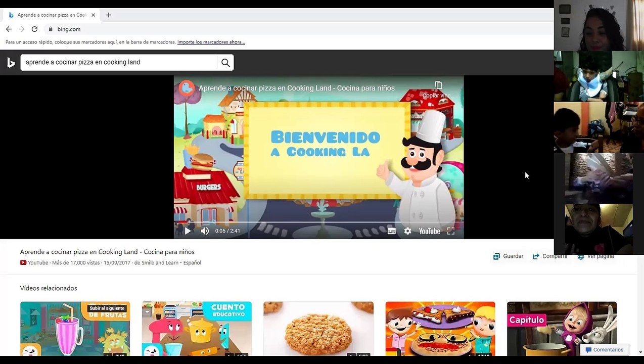The height and width of the screenshot is (364, 644).
Task: Open the oatmeal cookie related video
Action: point(318,329)
